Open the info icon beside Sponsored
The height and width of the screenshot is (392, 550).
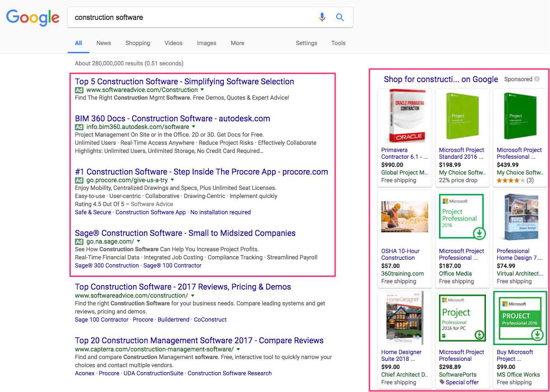(x=537, y=79)
